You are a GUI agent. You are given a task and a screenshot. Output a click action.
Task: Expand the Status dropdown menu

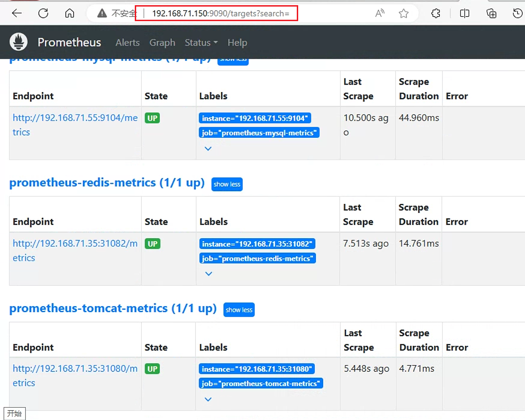(201, 43)
